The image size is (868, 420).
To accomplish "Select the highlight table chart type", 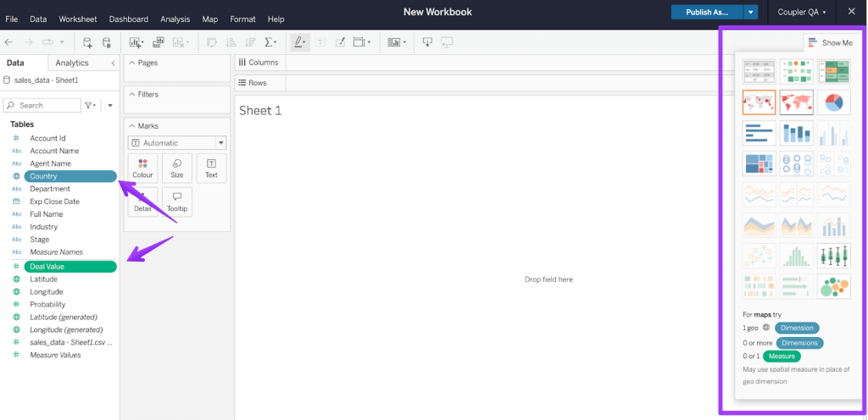I will (x=834, y=71).
